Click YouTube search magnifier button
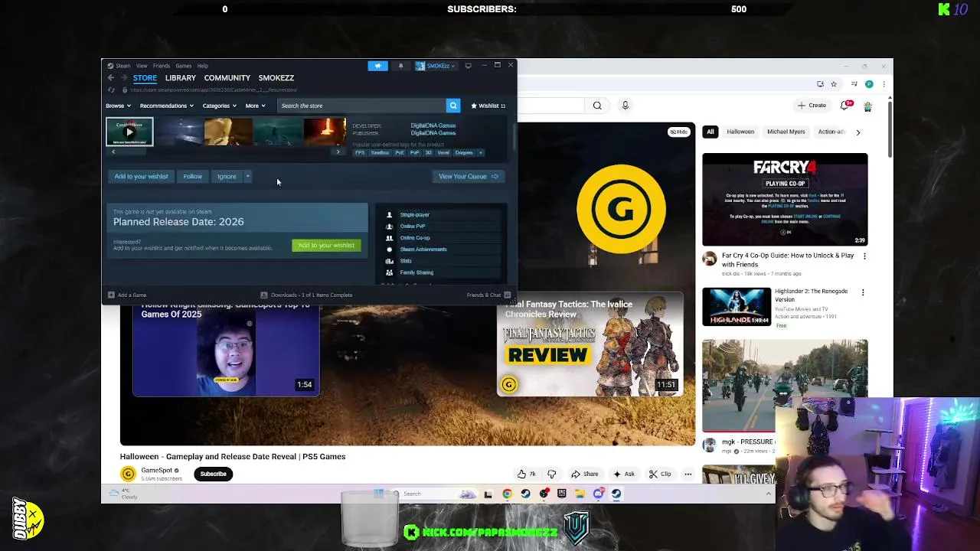This screenshot has width=980, height=551. click(x=597, y=106)
